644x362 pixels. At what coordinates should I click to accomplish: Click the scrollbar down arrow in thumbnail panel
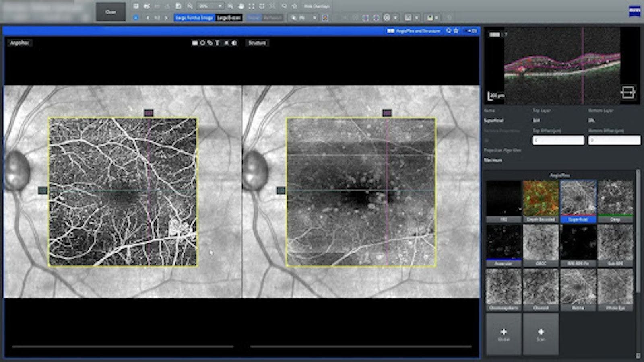[x=638, y=356]
